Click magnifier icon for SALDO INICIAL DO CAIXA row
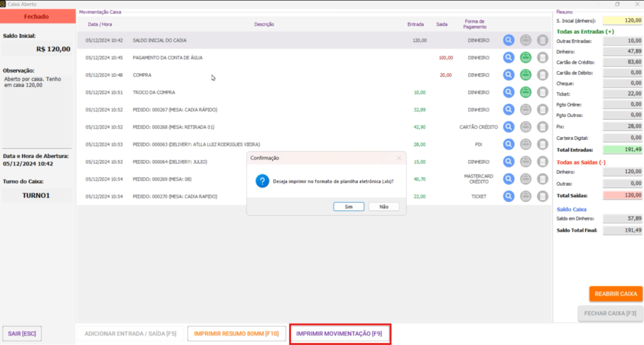 pos(509,40)
